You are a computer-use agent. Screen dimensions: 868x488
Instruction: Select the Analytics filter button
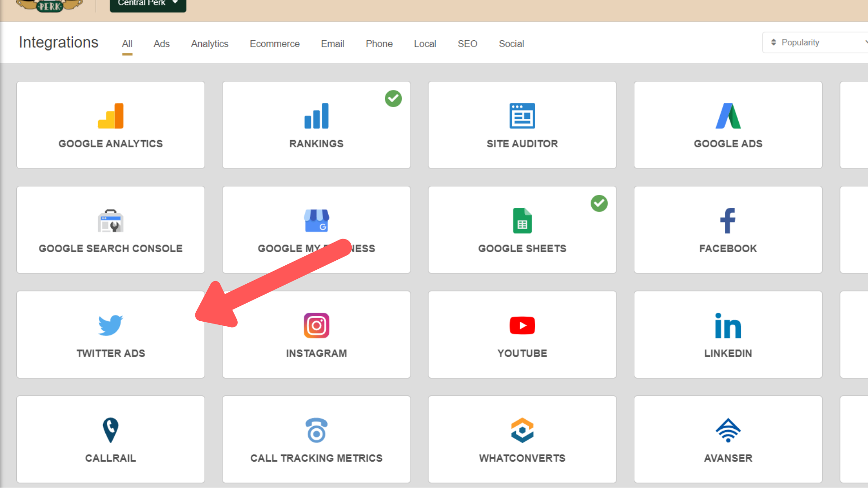click(209, 43)
